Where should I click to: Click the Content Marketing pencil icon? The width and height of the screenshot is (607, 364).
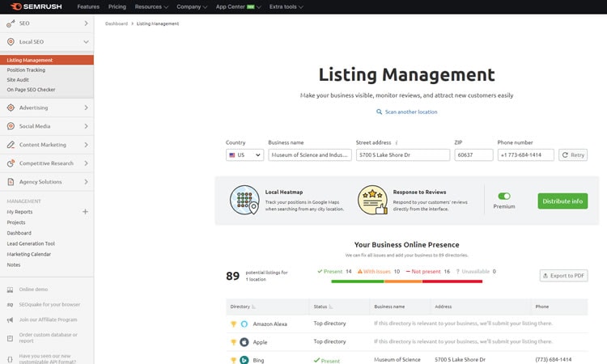point(11,145)
